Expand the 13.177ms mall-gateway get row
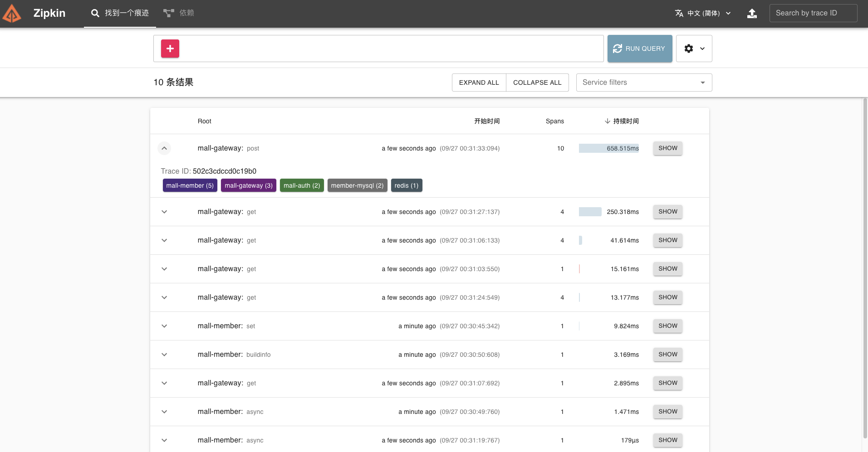 coord(164,297)
